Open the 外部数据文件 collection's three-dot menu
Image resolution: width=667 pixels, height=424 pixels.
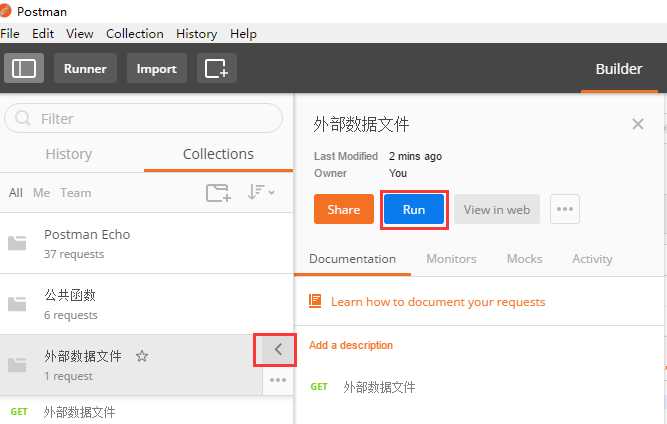278,380
